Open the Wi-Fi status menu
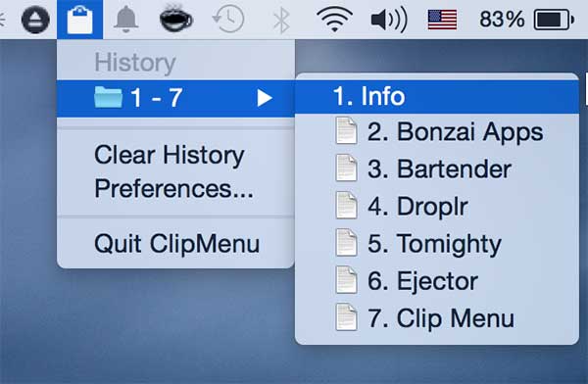Image resolution: width=588 pixels, height=384 pixels. (x=334, y=20)
